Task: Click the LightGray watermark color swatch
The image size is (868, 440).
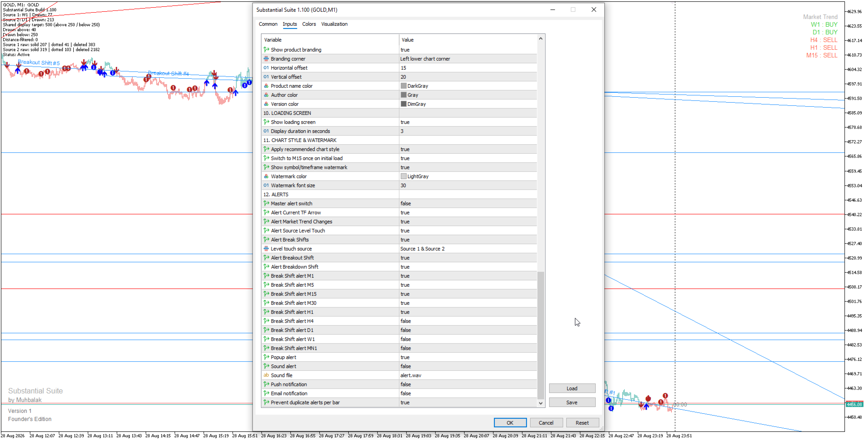Action: [403, 176]
